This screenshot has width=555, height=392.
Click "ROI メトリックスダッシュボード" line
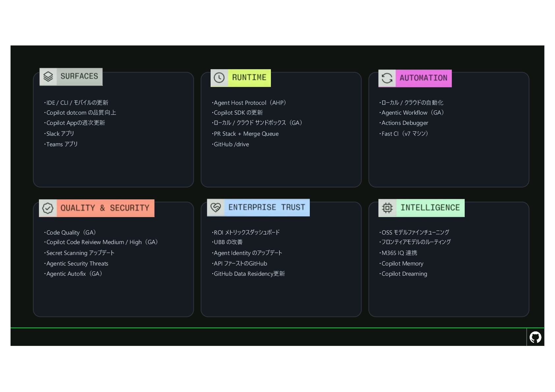click(246, 233)
